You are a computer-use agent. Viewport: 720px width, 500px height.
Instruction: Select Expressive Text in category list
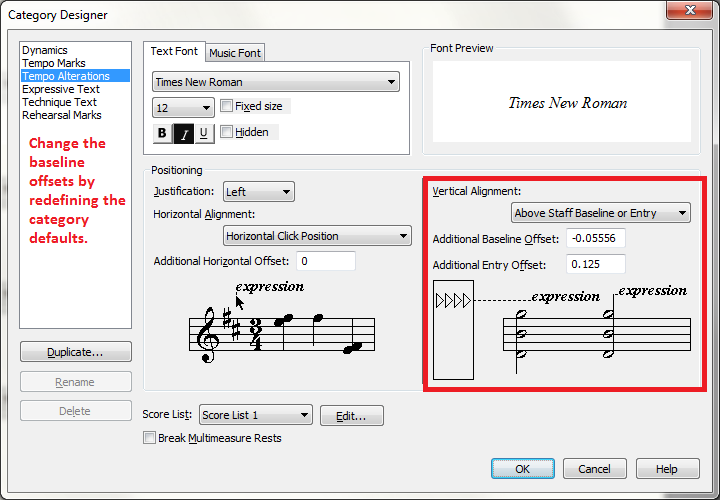pos(61,89)
